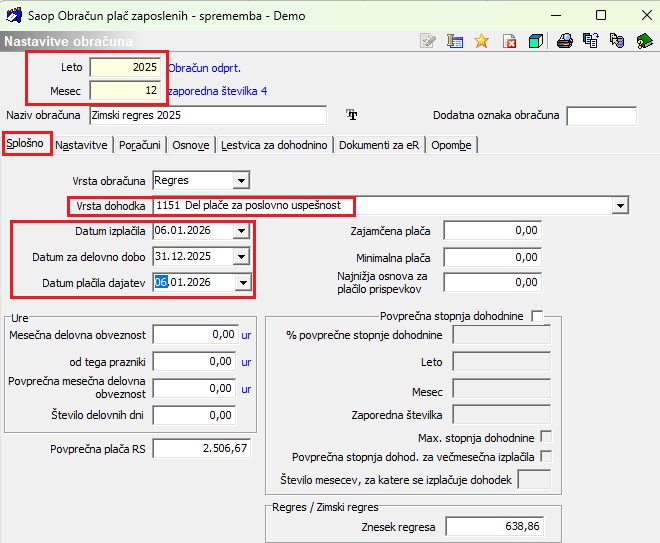Open the Osnove tab

[x=191, y=145]
